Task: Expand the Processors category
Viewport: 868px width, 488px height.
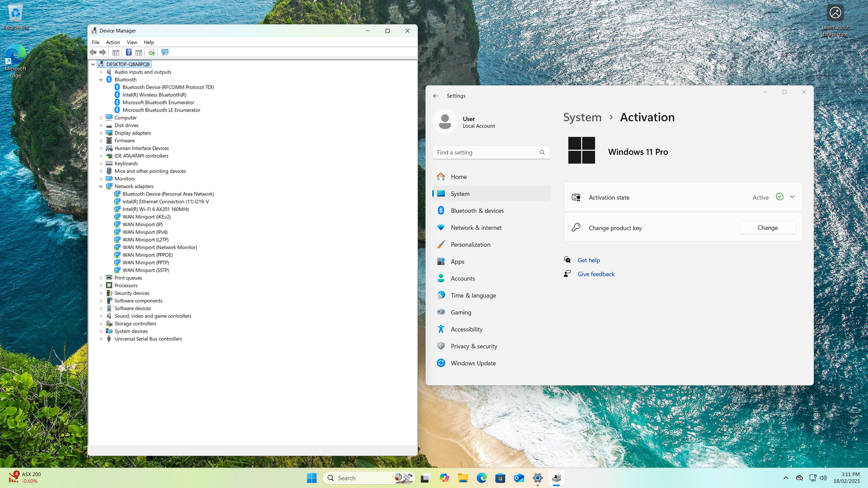Action: pyautogui.click(x=101, y=285)
